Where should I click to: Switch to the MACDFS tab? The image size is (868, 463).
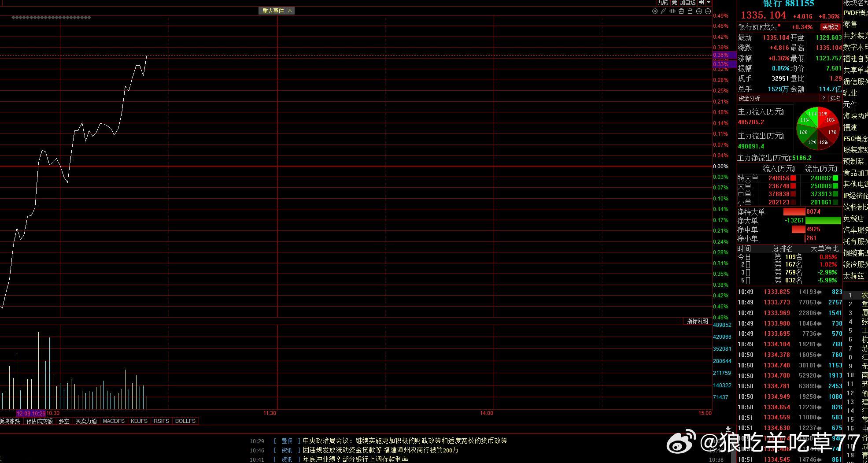113,421
